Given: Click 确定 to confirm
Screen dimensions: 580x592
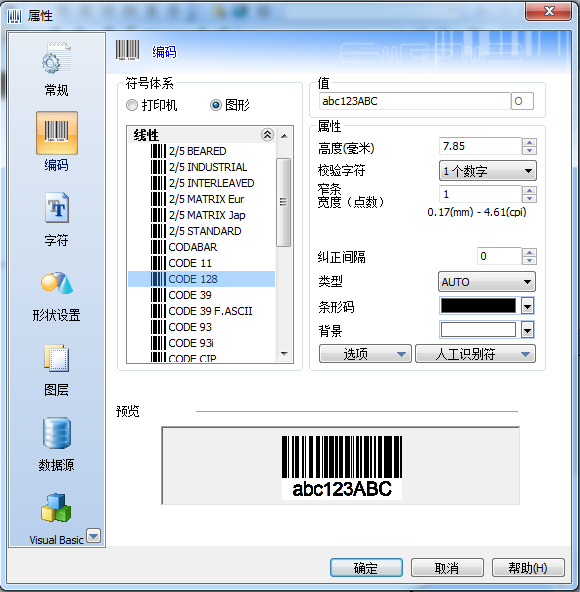Looking at the screenshot, I should click(366, 567).
